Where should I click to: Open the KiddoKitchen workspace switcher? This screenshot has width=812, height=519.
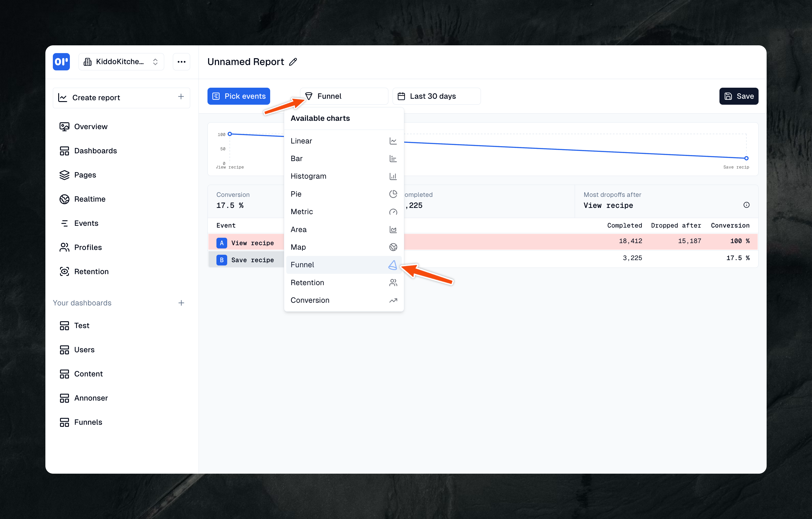pos(121,62)
